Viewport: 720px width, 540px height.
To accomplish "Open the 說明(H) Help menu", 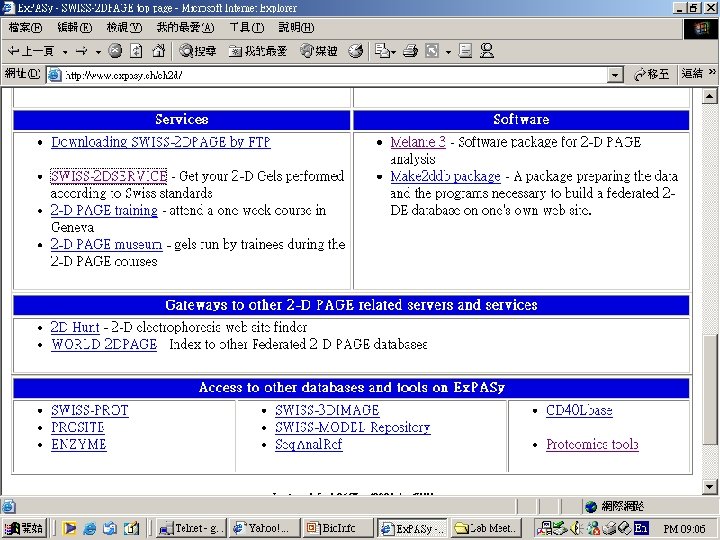I will pos(296,28).
